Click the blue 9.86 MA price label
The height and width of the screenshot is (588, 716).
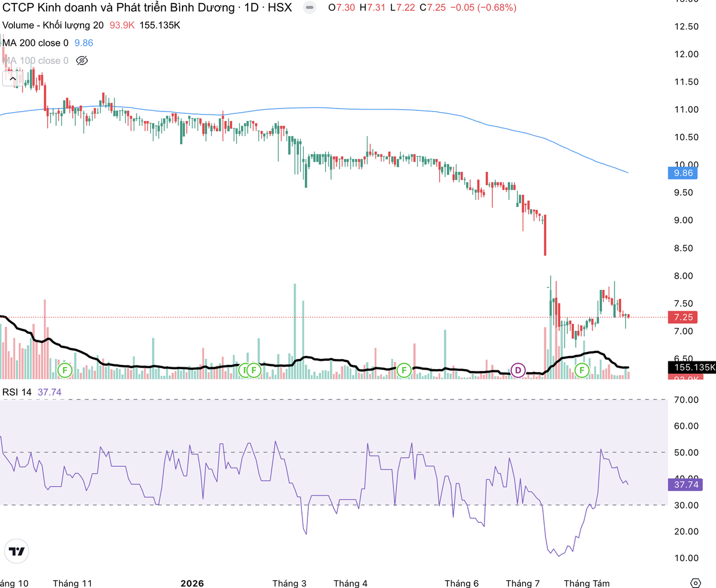click(683, 174)
